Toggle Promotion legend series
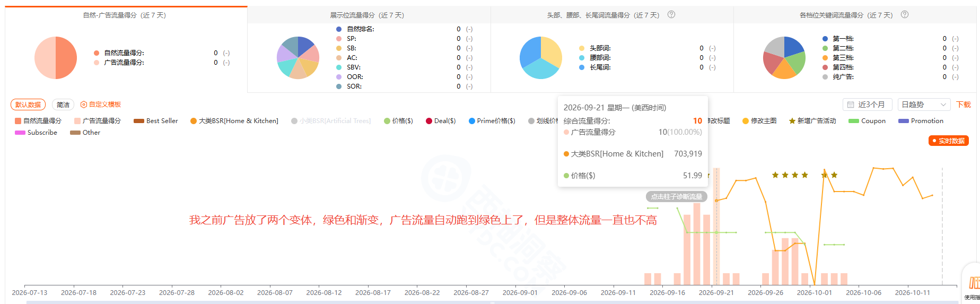Image resolution: width=980 pixels, height=304 pixels. tap(921, 121)
